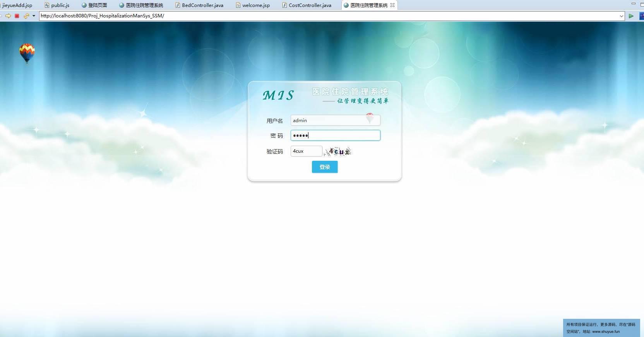Minimize the editor area with the minimize icon
Image resolution: width=644 pixels, height=337 pixels.
click(x=634, y=3)
